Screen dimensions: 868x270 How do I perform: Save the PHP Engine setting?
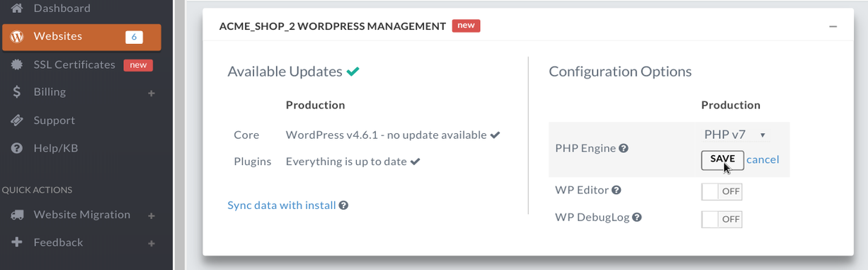coord(722,159)
